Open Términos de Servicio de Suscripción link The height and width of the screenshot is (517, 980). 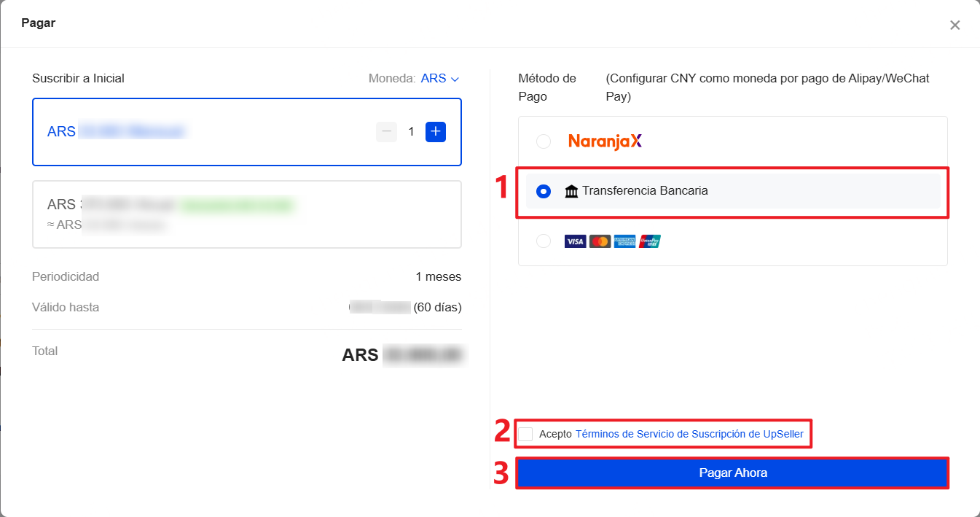[689, 435]
